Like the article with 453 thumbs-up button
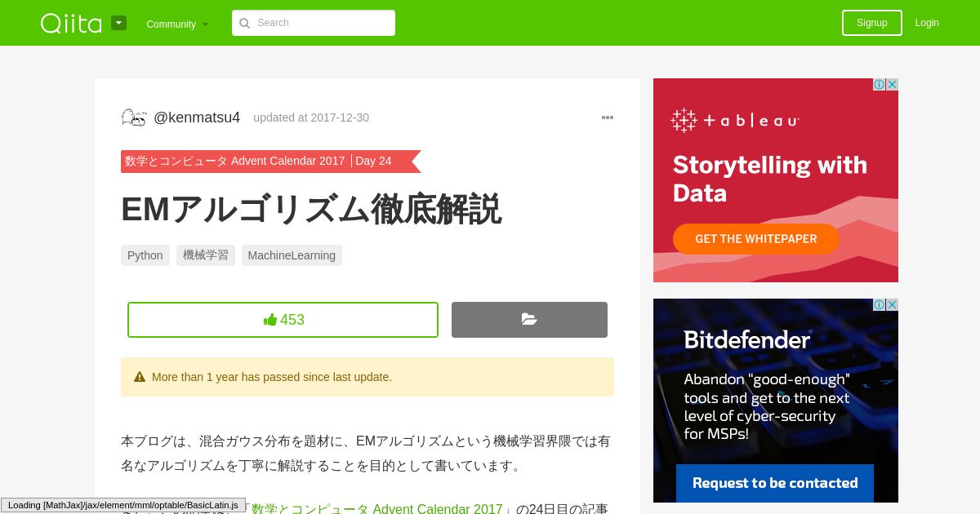The height and width of the screenshot is (514, 980). coord(283,320)
